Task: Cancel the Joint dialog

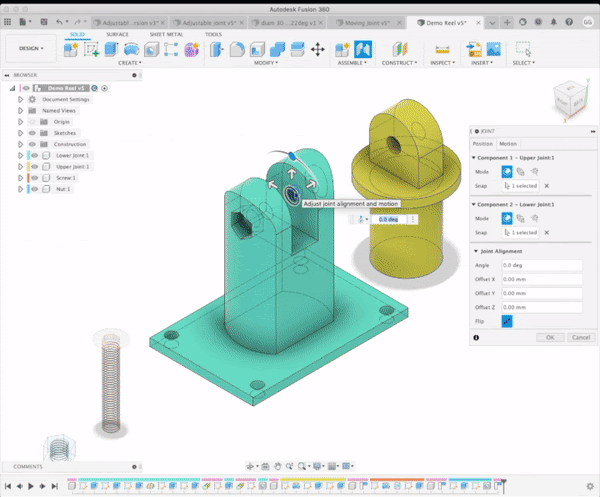Action: [x=579, y=338]
